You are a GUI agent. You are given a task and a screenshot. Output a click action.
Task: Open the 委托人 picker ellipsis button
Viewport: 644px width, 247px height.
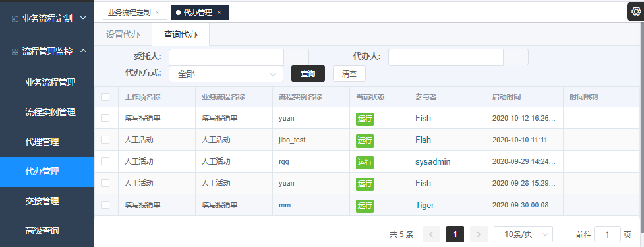point(296,57)
